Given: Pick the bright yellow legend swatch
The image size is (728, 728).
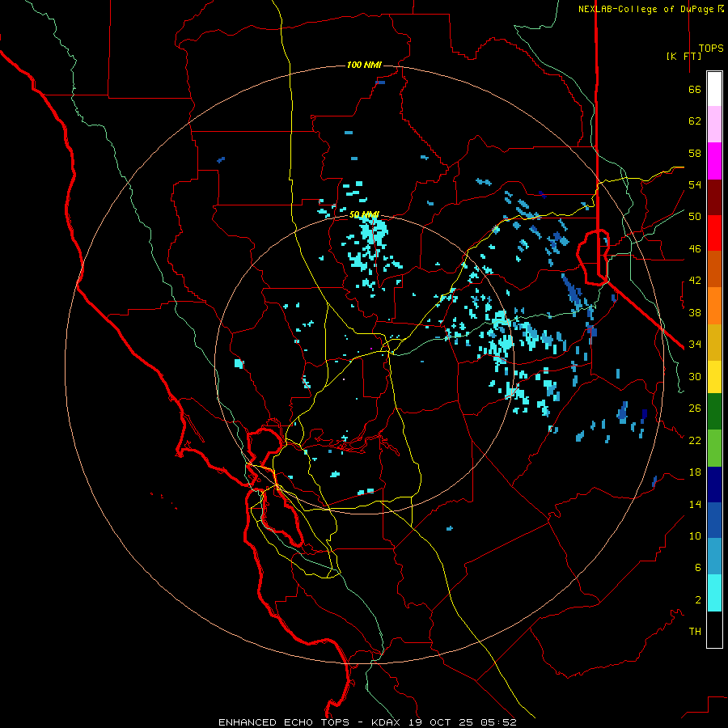Looking at the screenshot, I should pos(714,377).
